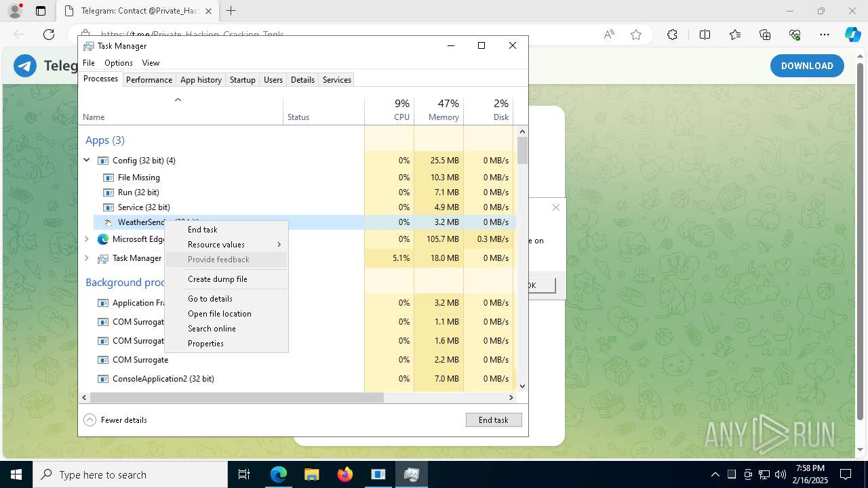Viewport: 868px width, 488px height.
Task: Launch Firefox from the taskbar
Action: pyautogui.click(x=344, y=474)
